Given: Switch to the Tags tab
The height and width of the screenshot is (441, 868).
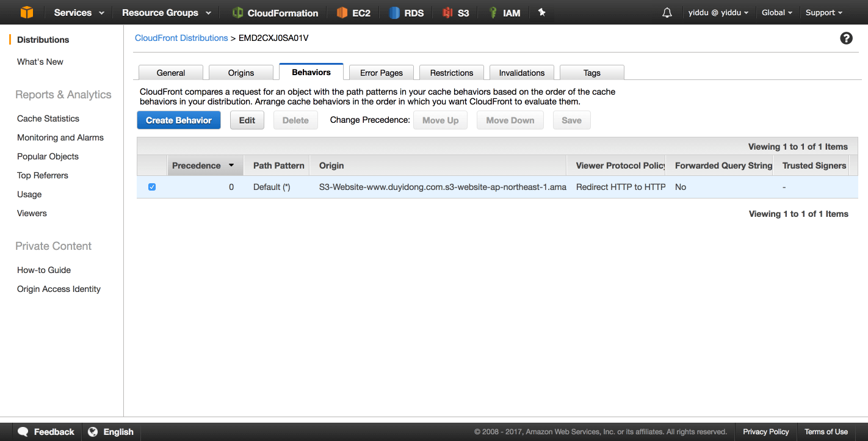Looking at the screenshot, I should coord(592,73).
